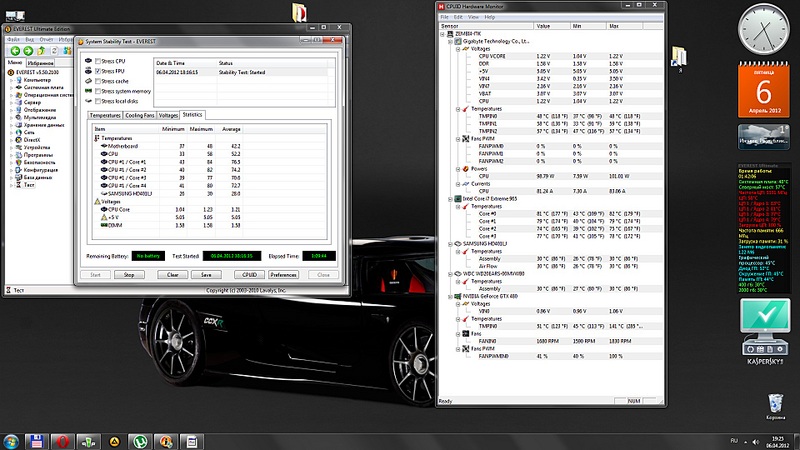Click the Windows Start orb
Viewport: 800px width, 450px height.
pyautogui.click(x=12, y=440)
